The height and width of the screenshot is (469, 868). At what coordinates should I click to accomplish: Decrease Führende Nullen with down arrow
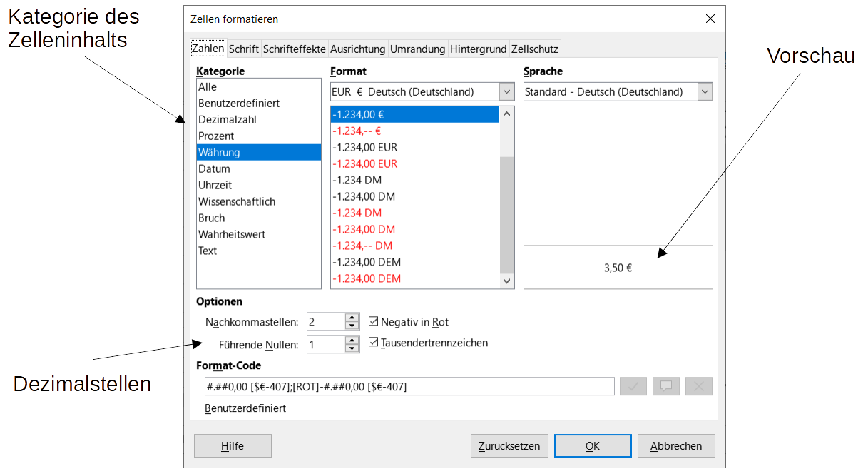(x=352, y=349)
